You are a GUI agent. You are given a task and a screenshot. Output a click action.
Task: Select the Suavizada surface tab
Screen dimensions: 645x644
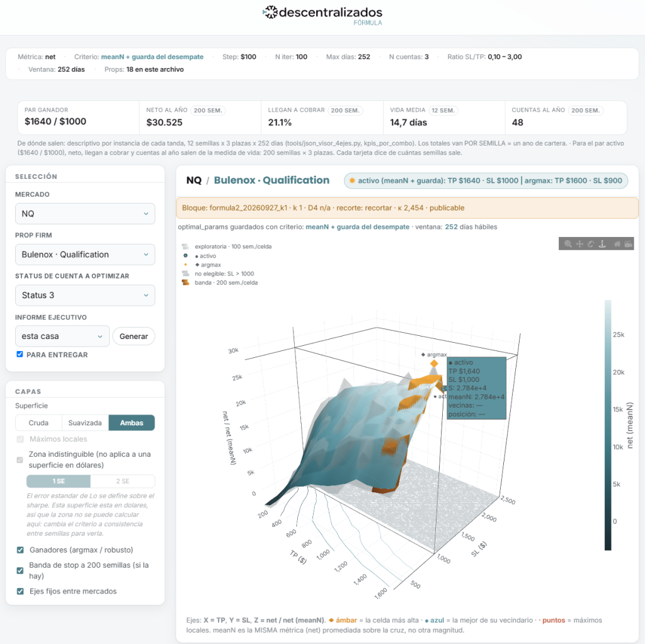(x=85, y=423)
